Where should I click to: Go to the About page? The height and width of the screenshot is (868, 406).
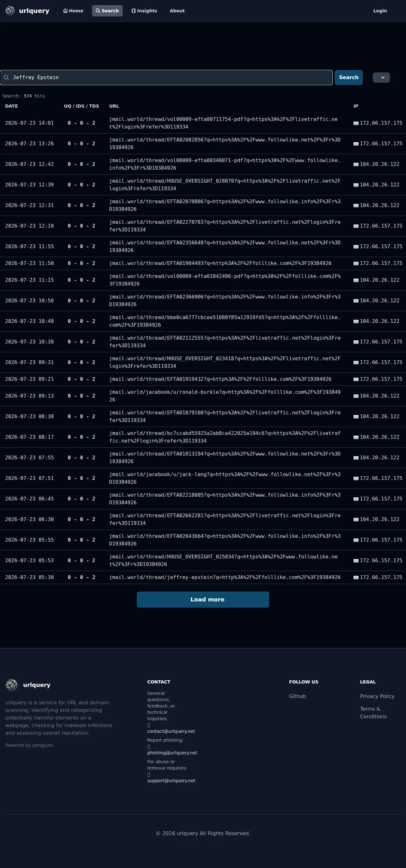click(x=177, y=11)
